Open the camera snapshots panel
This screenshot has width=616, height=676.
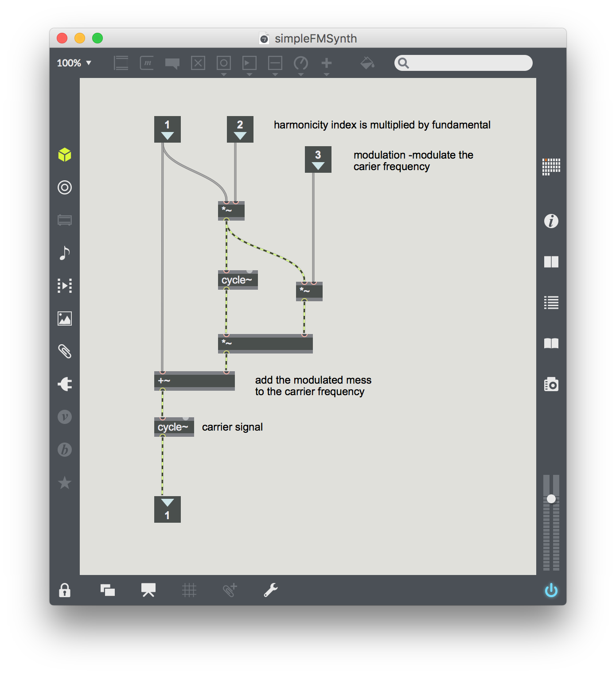(x=551, y=384)
